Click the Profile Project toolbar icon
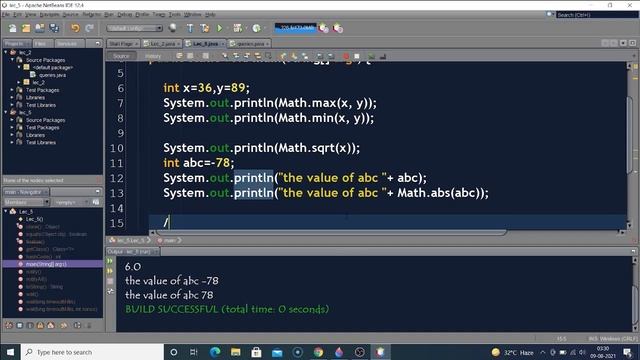 (x=256, y=28)
